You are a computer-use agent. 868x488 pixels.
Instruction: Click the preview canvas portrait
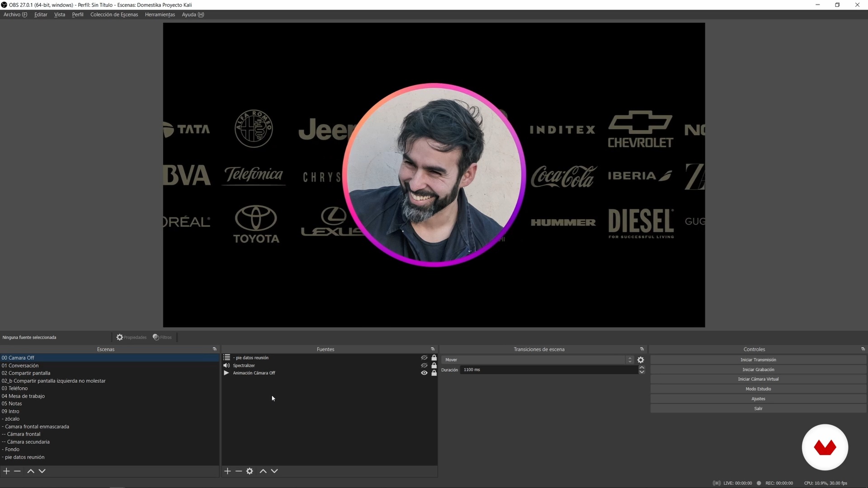point(434,175)
